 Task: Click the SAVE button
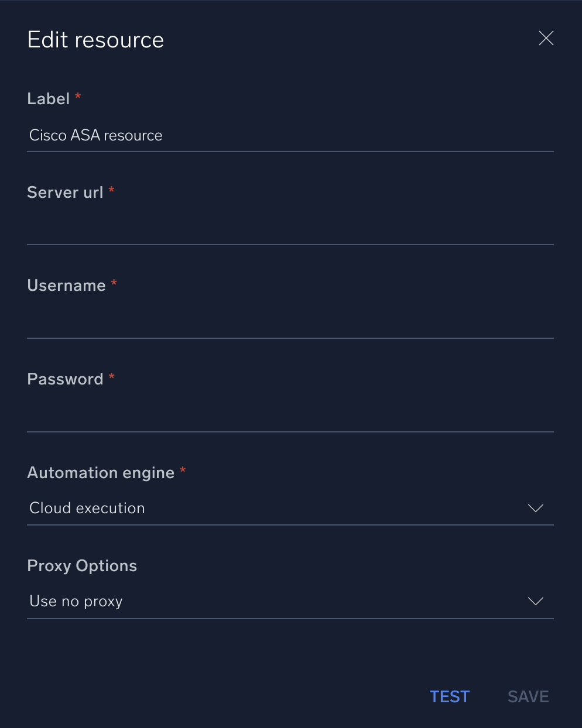click(528, 696)
